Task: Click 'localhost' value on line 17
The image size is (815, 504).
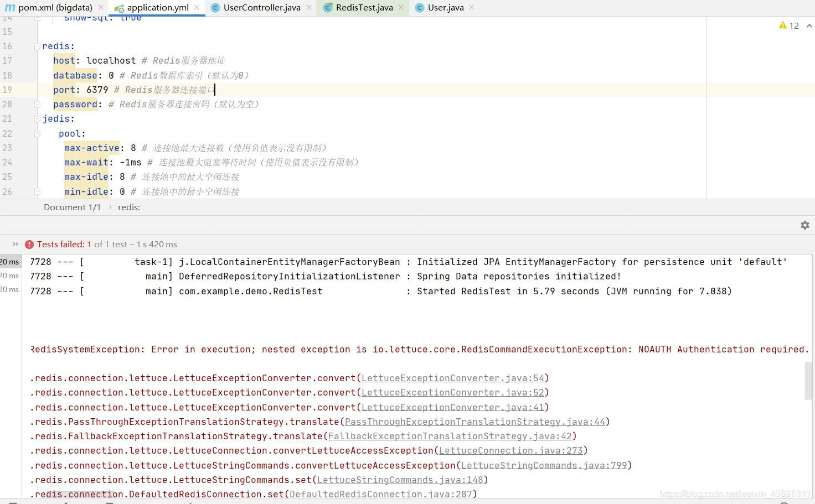Action: (111, 61)
